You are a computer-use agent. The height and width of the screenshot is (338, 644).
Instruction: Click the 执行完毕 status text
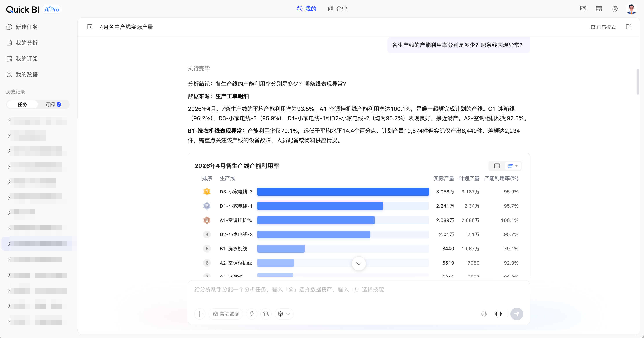(x=199, y=68)
